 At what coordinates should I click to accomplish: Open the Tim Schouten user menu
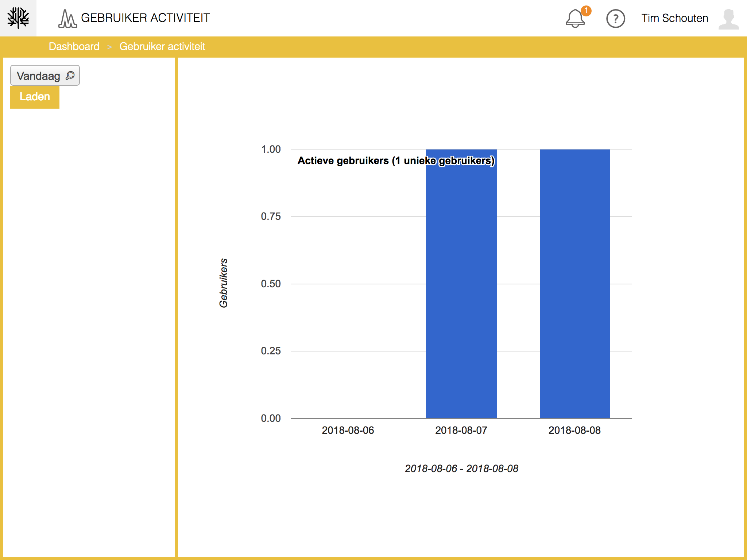tap(674, 18)
